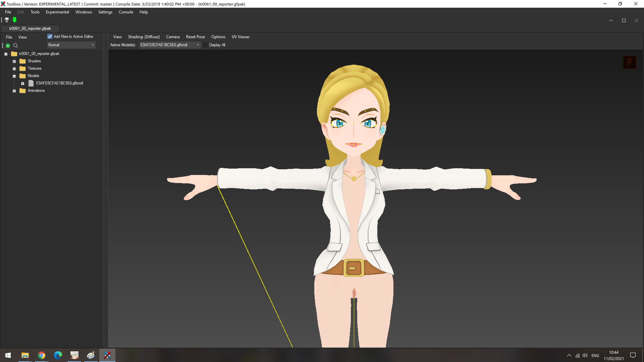The width and height of the screenshot is (644, 362).
Task: Click the Textures folder icon
Action: click(x=22, y=68)
